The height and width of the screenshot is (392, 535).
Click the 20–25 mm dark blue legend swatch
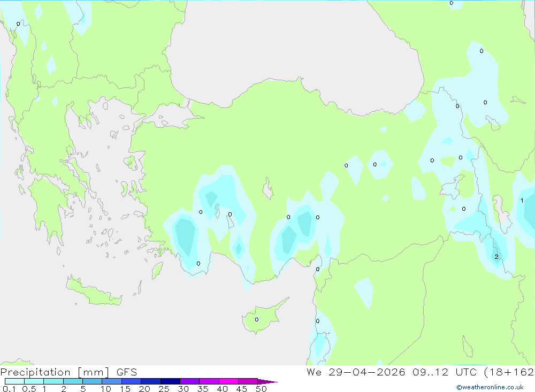click(151, 381)
